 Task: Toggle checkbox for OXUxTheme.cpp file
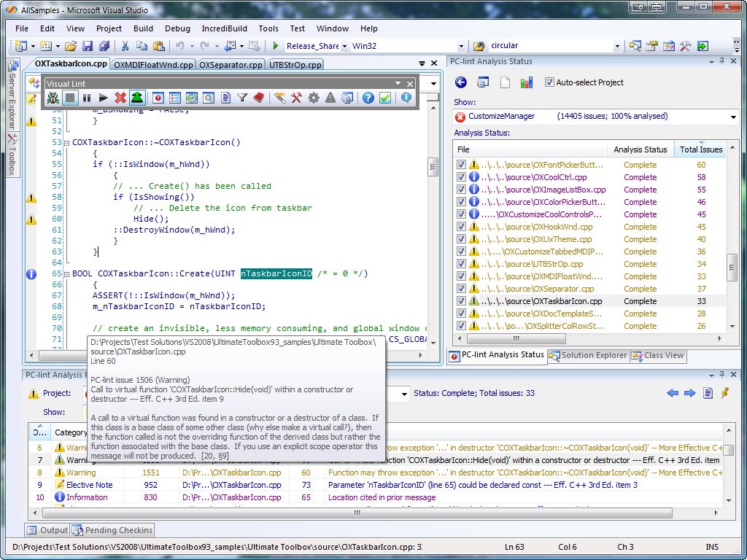tap(461, 239)
